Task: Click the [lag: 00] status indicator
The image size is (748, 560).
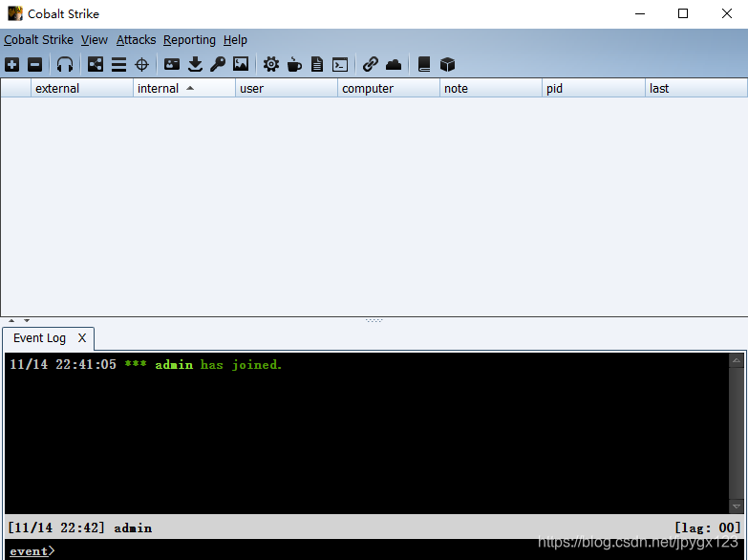Action: [x=708, y=528]
